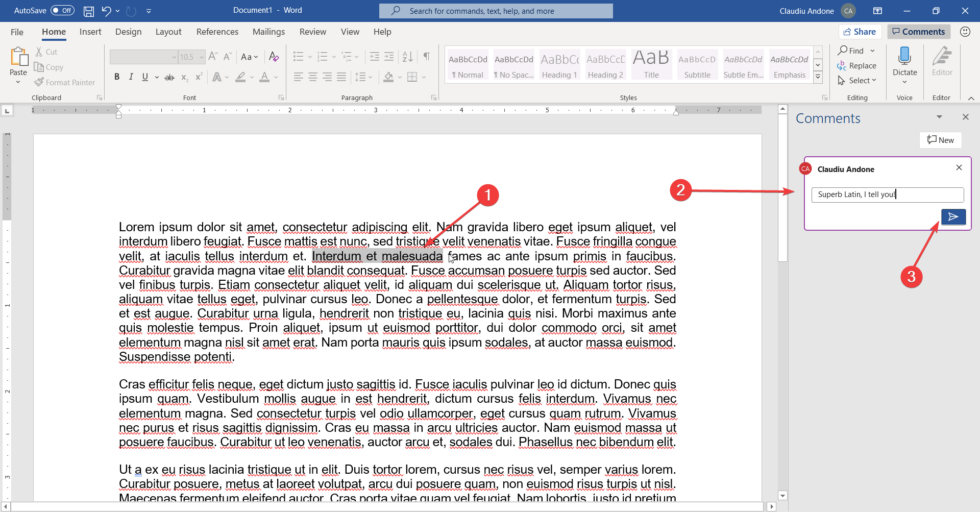Screen dimensions: 980x512
Task: Open the font size dropdown
Action: click(x=202, y=57)
